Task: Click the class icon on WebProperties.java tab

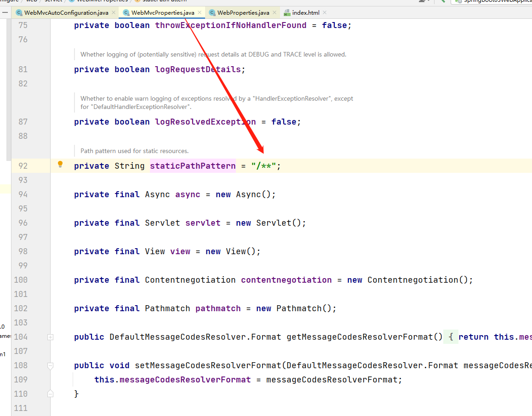Action: [212, 12]
